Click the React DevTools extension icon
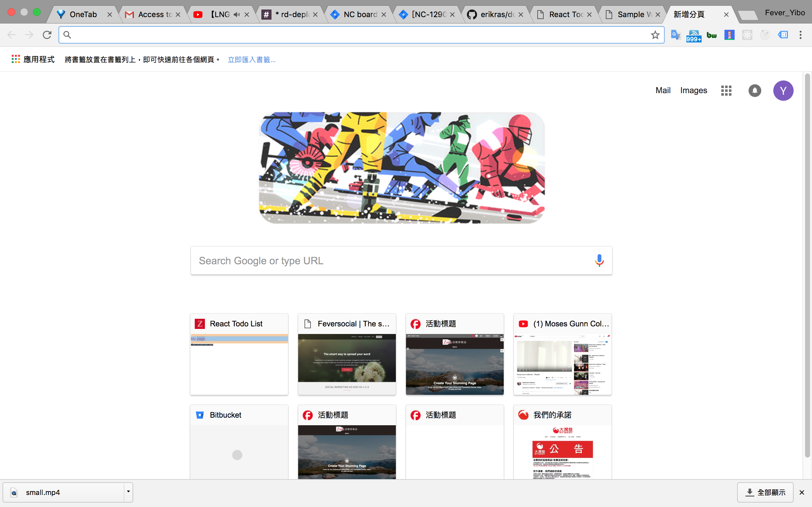This screenshot has width=812, height=507. coord(747,35)
